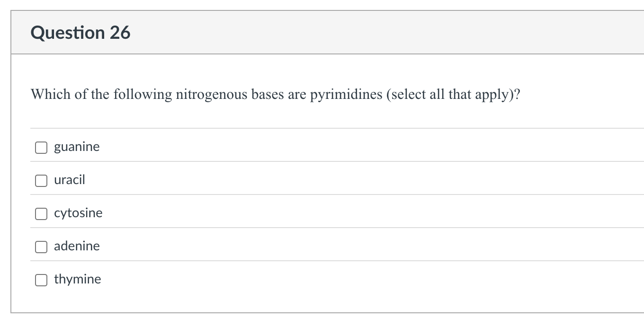The width and height of the screenshot is (644, 336).
Task: Click the uracil option label
Action: 70,180
